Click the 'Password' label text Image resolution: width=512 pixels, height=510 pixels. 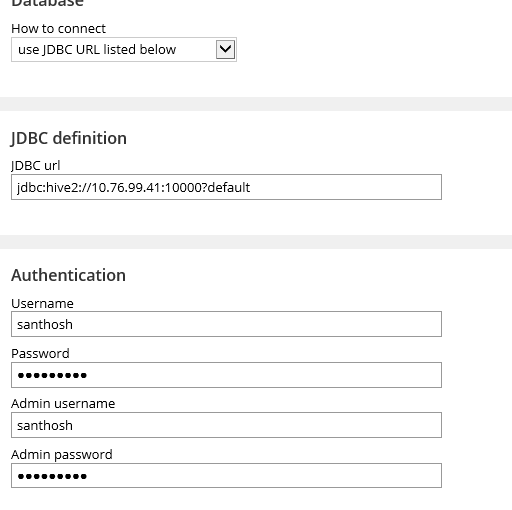tap(40, 354)
